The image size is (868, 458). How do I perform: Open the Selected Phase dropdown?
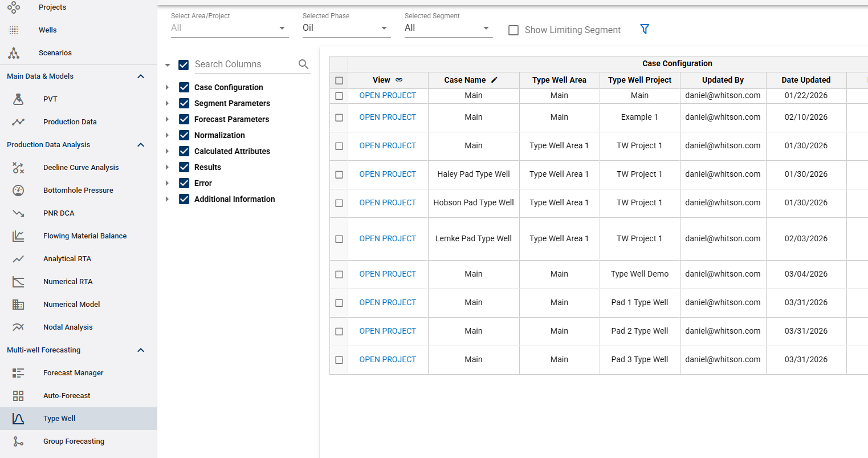[345, 28]
